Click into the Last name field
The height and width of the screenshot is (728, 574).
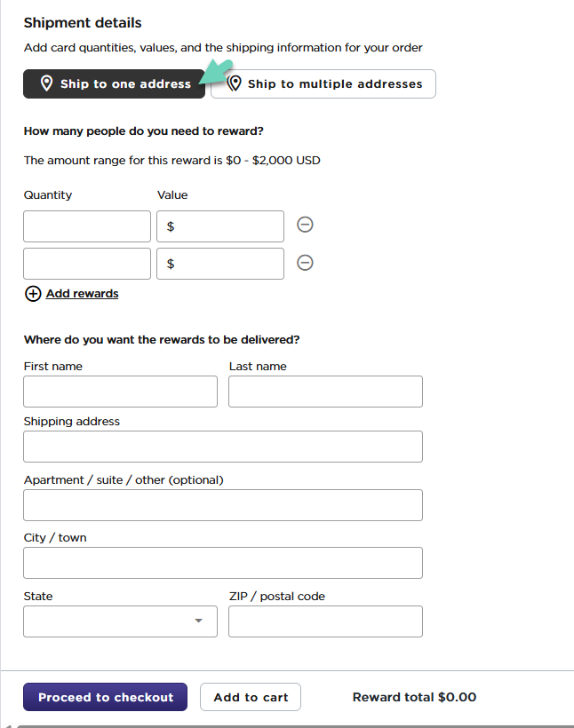coord(325,392)
